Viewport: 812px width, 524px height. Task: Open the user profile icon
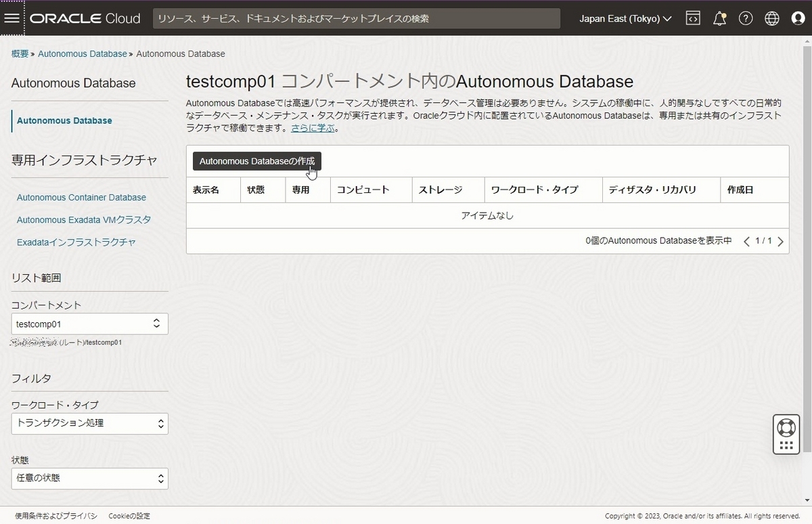click(798, 18)
